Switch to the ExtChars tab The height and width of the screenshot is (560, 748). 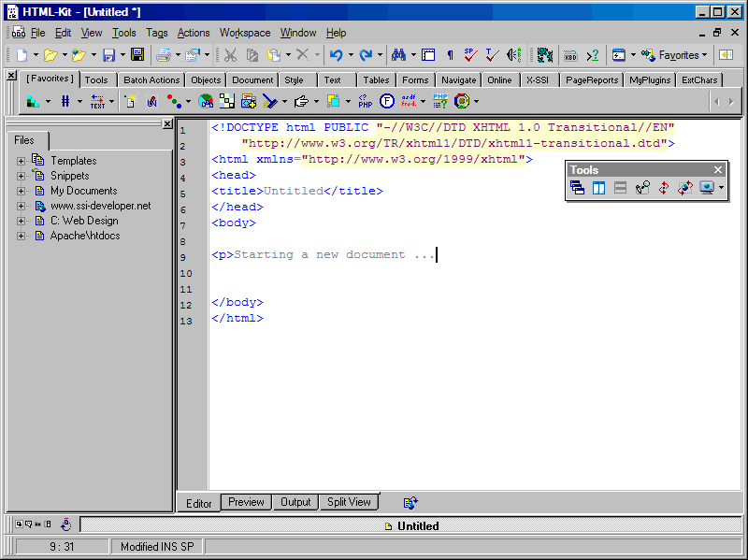(x=699, y=80)
